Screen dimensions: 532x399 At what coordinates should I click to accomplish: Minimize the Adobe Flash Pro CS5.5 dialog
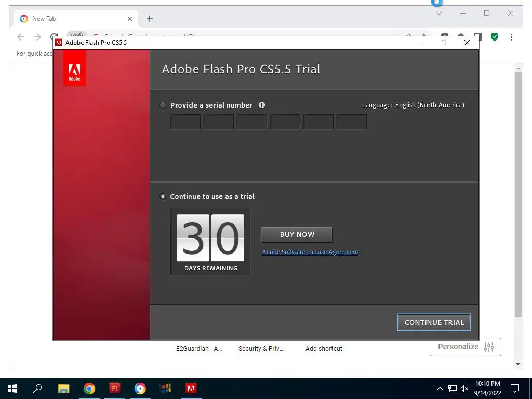tap(420, 43)
